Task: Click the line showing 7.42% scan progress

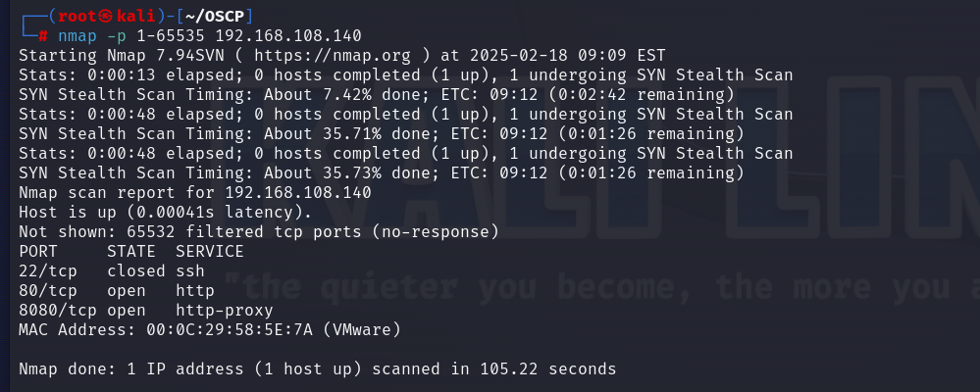Action: click(x=377, y=94)
